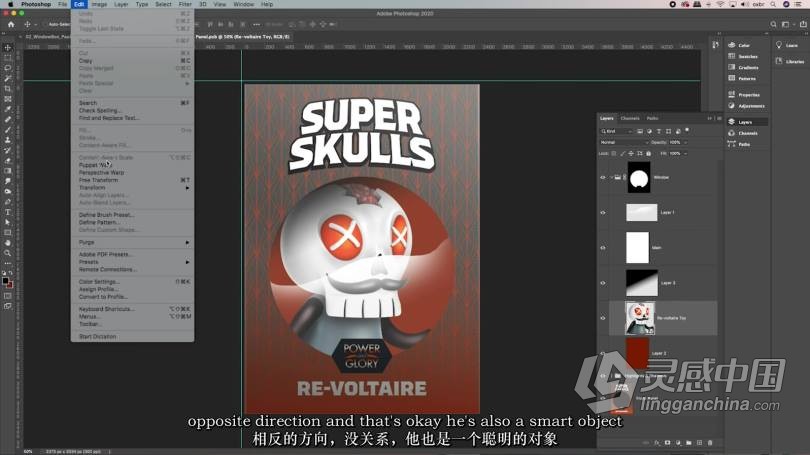Open the Learn panel icon
The width and height of the screenshot is (810, 455).
pyautogui.click(x=779, y=45)
